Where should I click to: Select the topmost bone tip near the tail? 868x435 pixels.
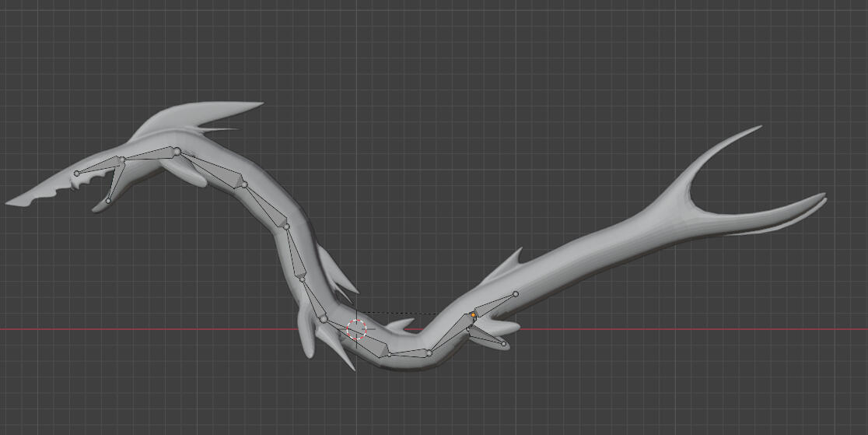[x=515, y=294]
